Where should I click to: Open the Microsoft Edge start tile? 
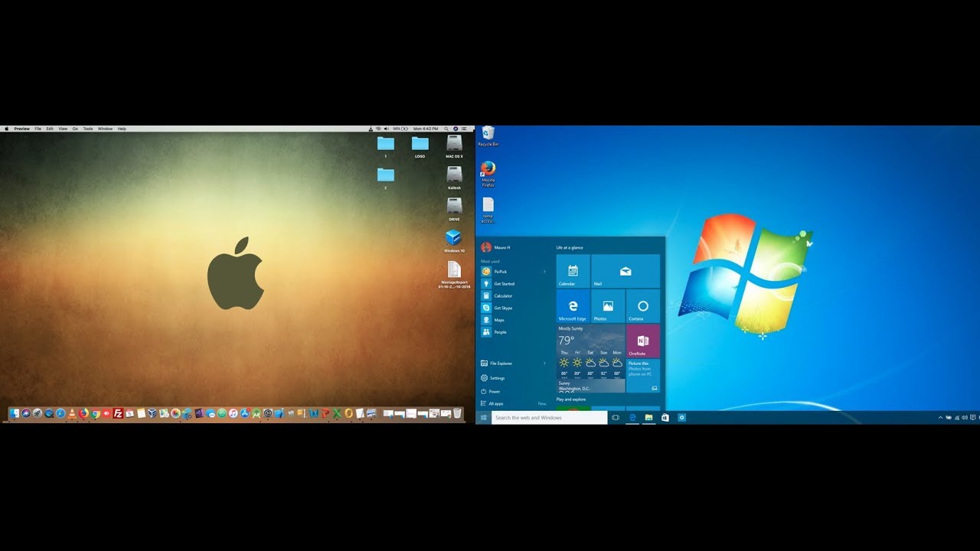point(573,306)
